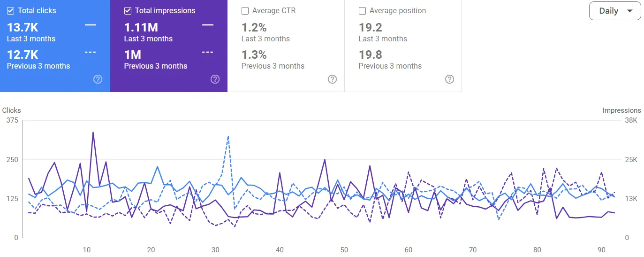This screenshot has height=257, width=644.
Task: Open help icon on Total clicks card
Action: click(x=98, y=79)
